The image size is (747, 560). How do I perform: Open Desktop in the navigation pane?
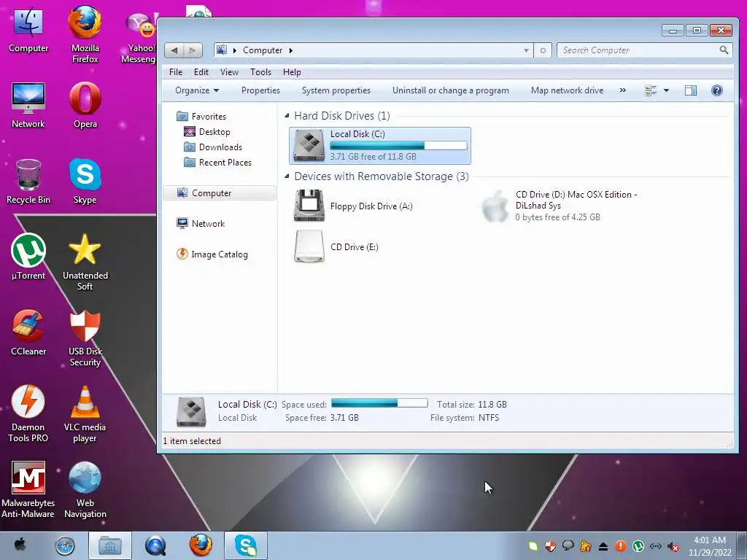click(207, 132)
